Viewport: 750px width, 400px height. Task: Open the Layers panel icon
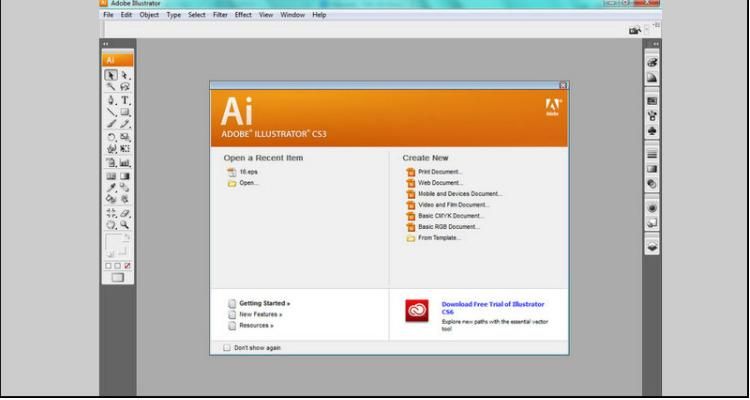pyautogui.click(x=651, y=245)
